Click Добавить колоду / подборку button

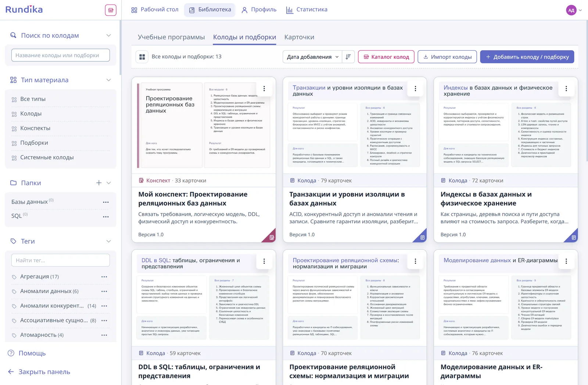tap(527, 57)
